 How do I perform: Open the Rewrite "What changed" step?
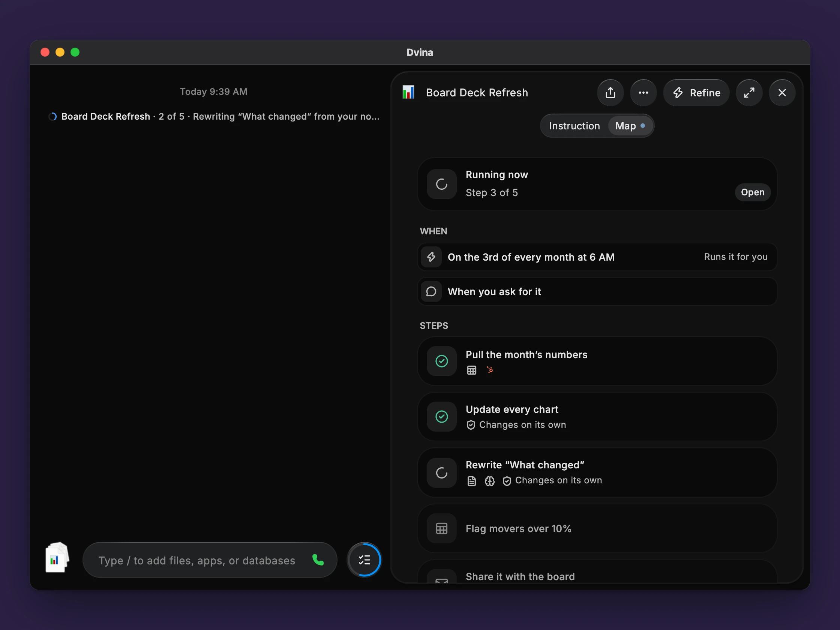point(597,473)
